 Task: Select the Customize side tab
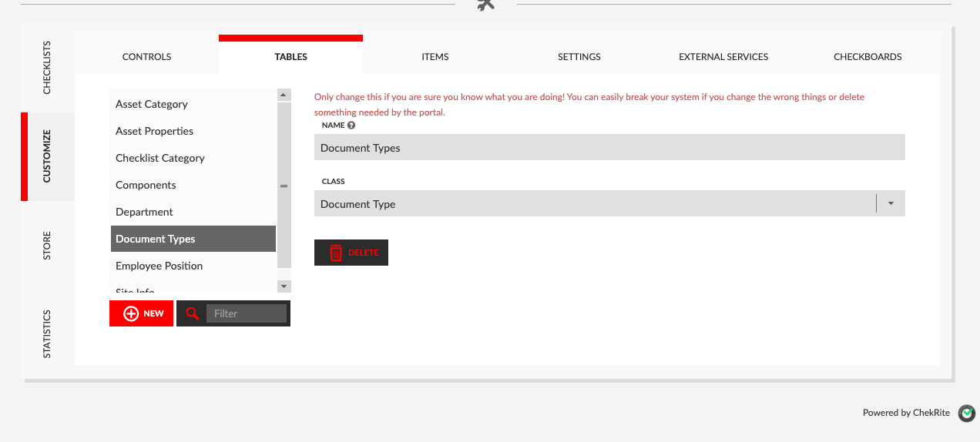click(x=48, y=156)
